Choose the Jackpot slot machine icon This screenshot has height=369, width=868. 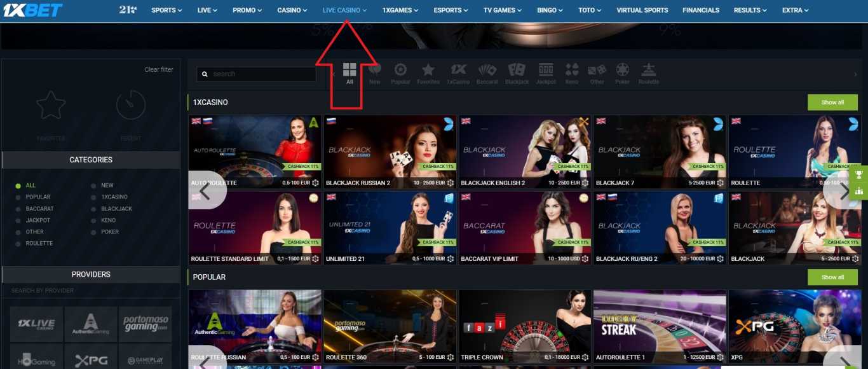(546, 70)
